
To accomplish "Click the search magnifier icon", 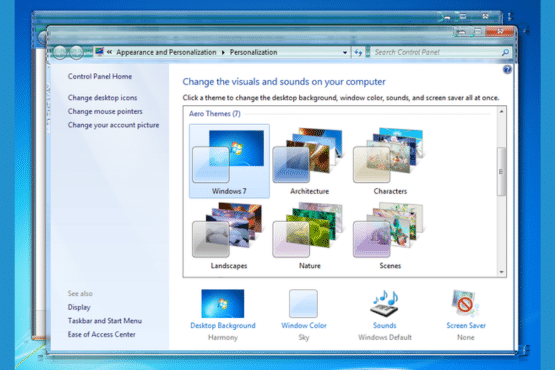I will (505, 52).
